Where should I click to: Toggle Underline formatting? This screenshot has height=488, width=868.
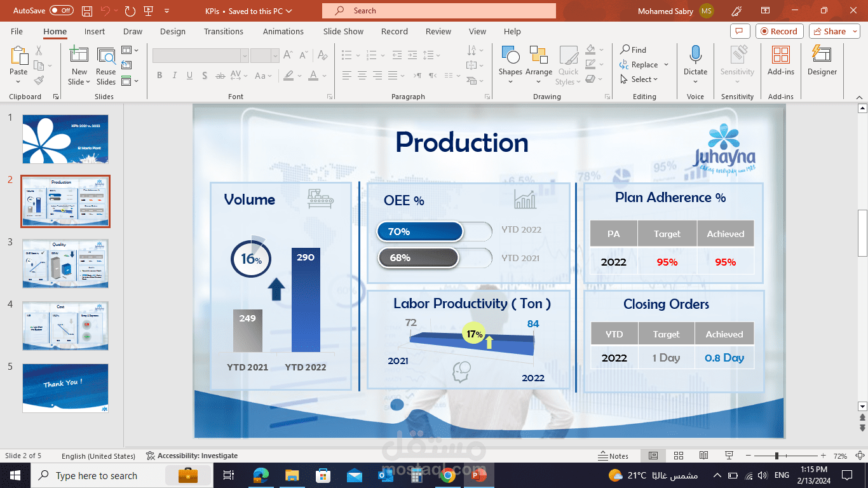pyautogui.click(x=189, y=76)
